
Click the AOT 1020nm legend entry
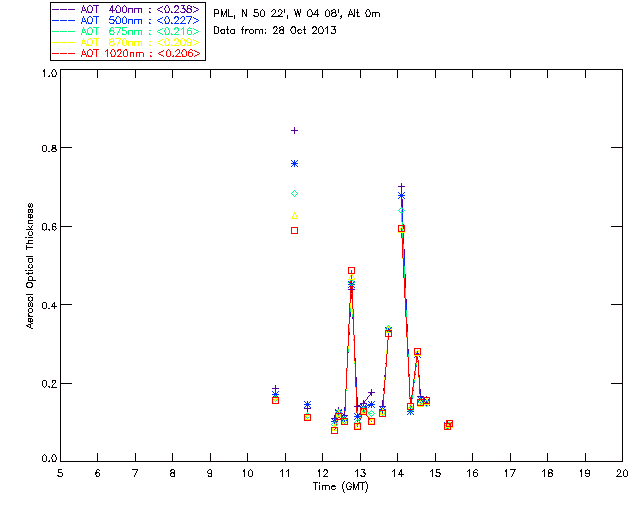click(x=126, y=53)
